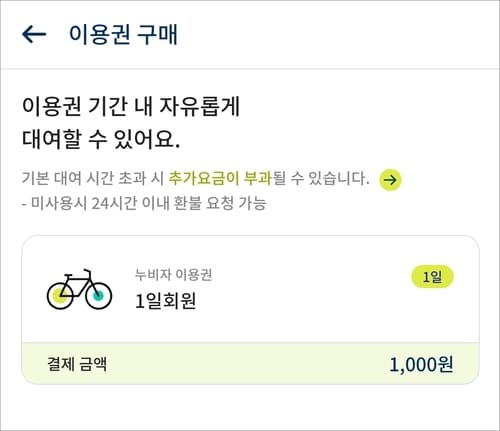Select the 1일 badge on the pass card
This screenshot has height=431, width=500.
click(432, 277)
